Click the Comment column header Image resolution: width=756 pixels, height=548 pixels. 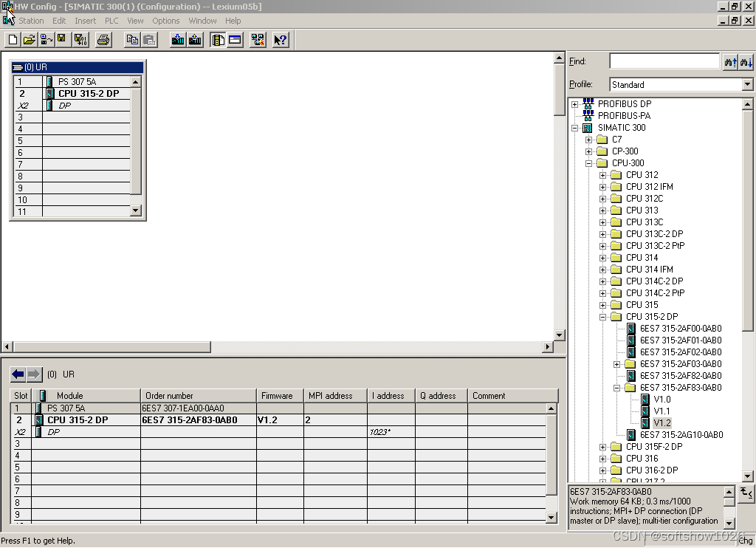[x=512, y=396]
